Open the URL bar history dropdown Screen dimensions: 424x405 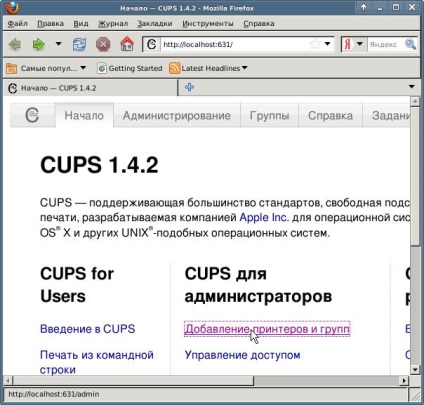pyautogui.click(x=328, y=44)
